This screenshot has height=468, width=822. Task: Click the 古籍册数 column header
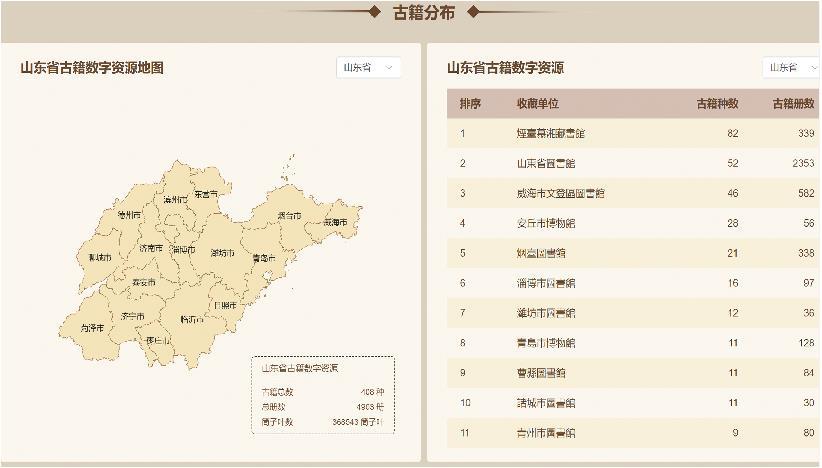793,104
